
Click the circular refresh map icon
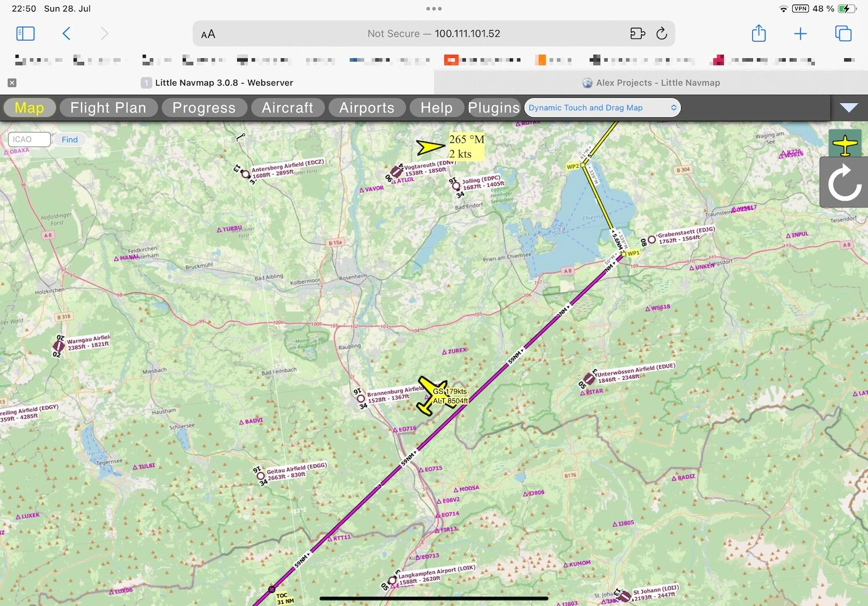[844, 183]
